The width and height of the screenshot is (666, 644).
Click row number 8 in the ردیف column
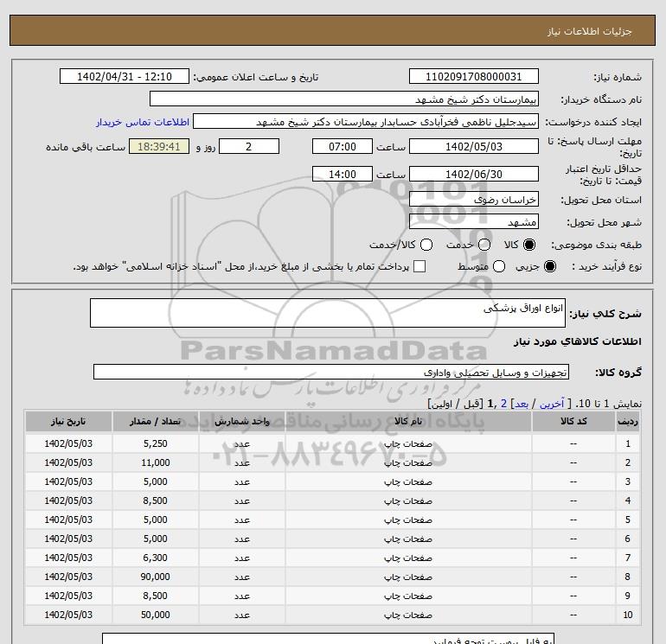pyautogui.click(x=628, y=577)
